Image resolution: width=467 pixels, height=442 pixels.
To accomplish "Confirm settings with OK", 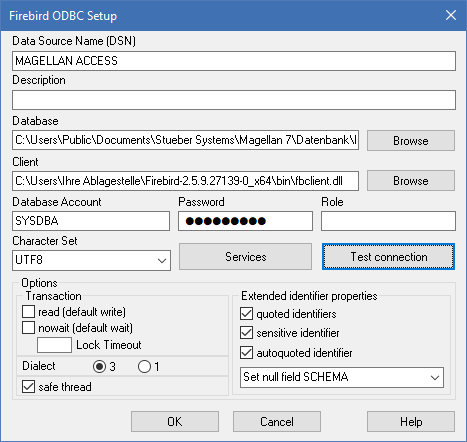I will tap(175, 422).
